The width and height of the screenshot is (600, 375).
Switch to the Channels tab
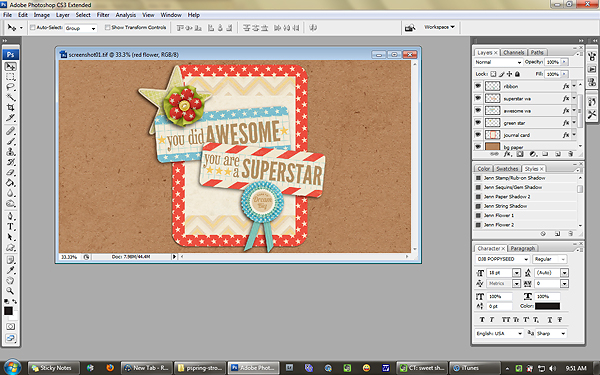pyautogui.click(x=514, y=52)
